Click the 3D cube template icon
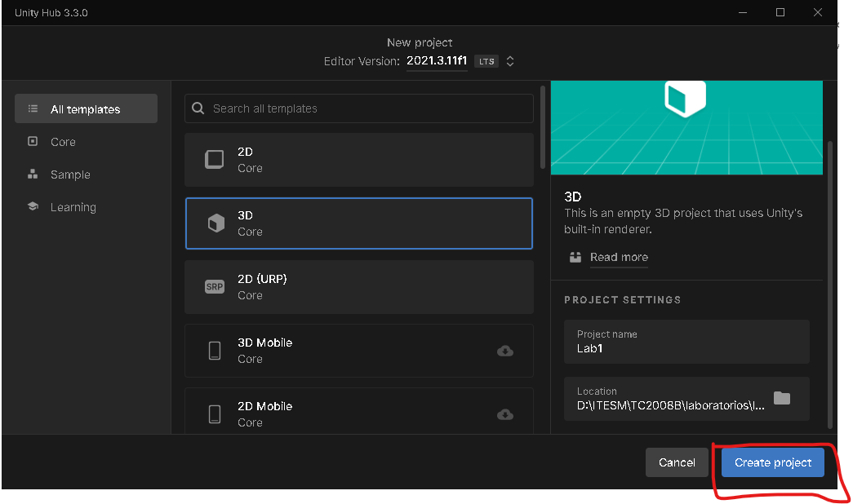The height and width of the screenshot is (504, 853). click(x=215, y=223)
